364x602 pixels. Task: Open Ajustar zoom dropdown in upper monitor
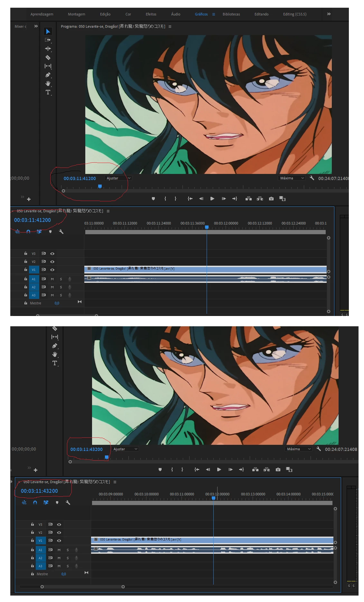point(118,178)
